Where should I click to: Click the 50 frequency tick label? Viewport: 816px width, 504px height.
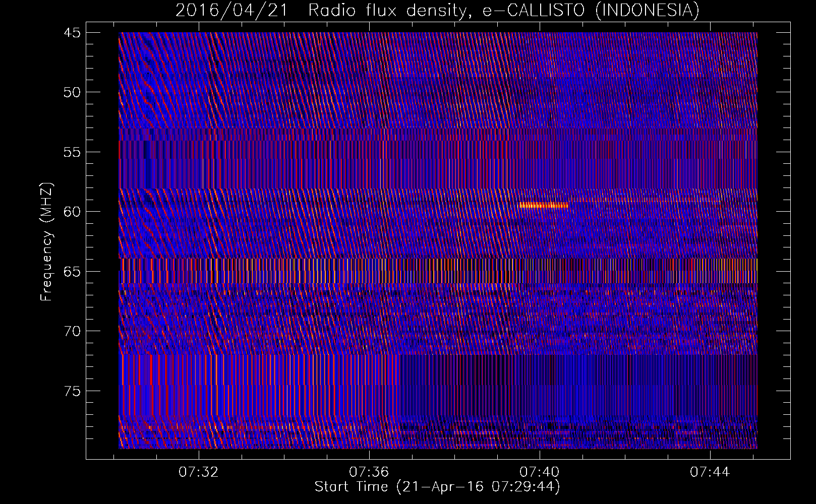[72, 92]
